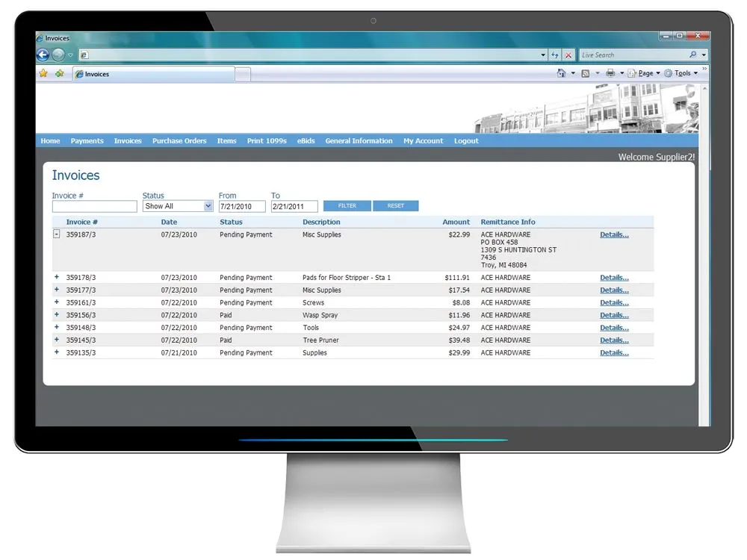Image resolution: width=747 pixels, height=560 pixels.
Task: Select the Purchase Orders menu item
Action: coord(179,140)
